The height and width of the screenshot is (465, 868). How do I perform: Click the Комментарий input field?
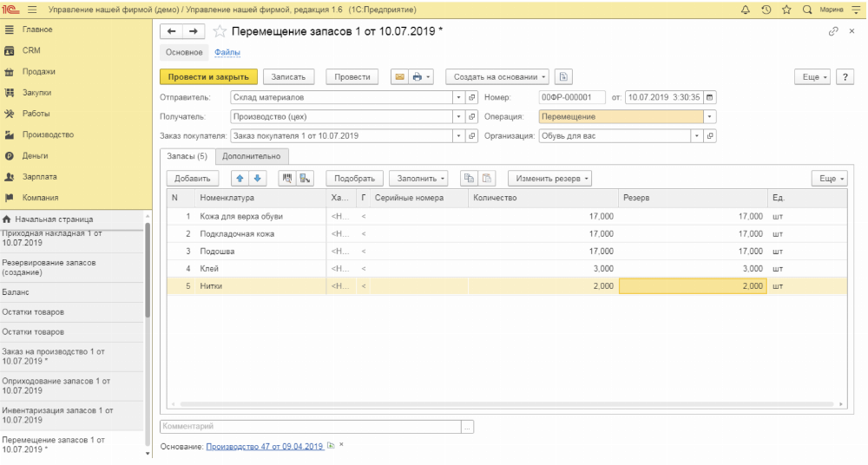point(311,426)
